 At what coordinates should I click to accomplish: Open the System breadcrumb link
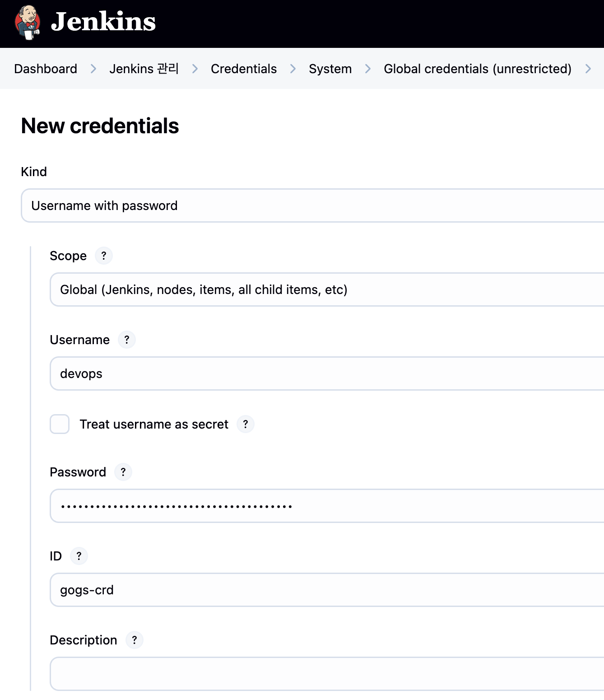click(x=330, y=69)
